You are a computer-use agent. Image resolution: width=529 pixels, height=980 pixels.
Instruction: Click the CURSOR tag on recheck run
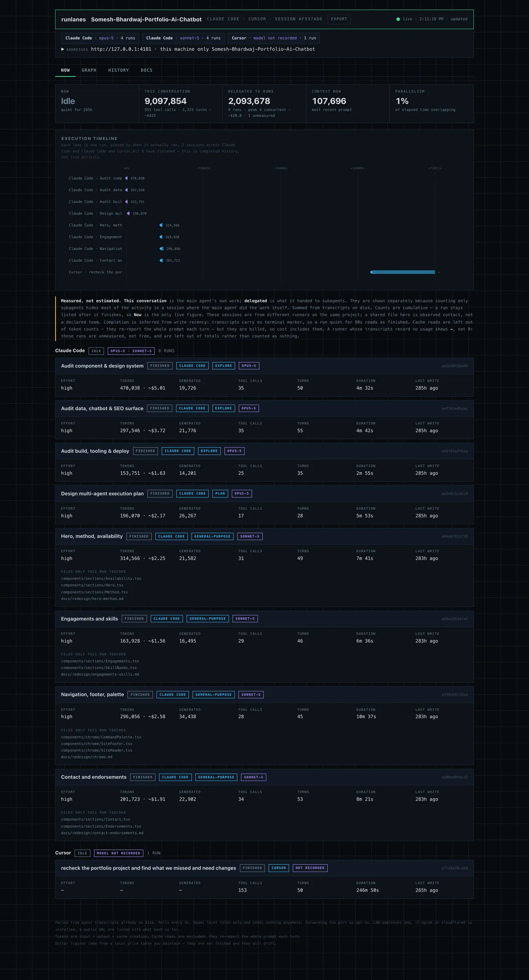coord(278,868)
